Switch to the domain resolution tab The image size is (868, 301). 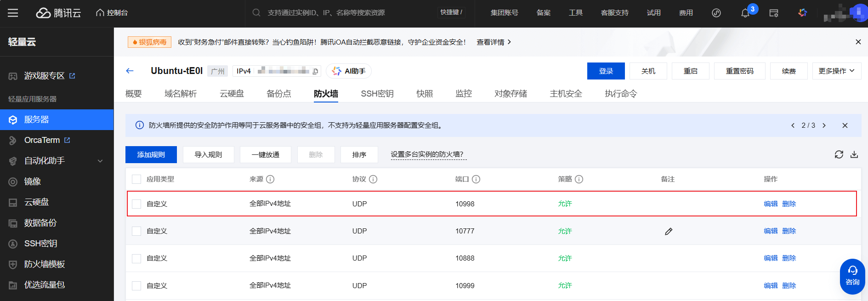[181, 94]
